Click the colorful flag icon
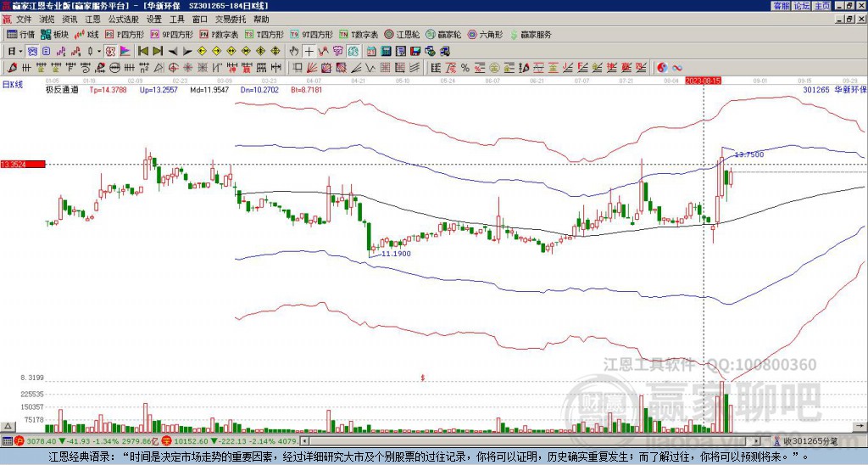 coord(125,52)
